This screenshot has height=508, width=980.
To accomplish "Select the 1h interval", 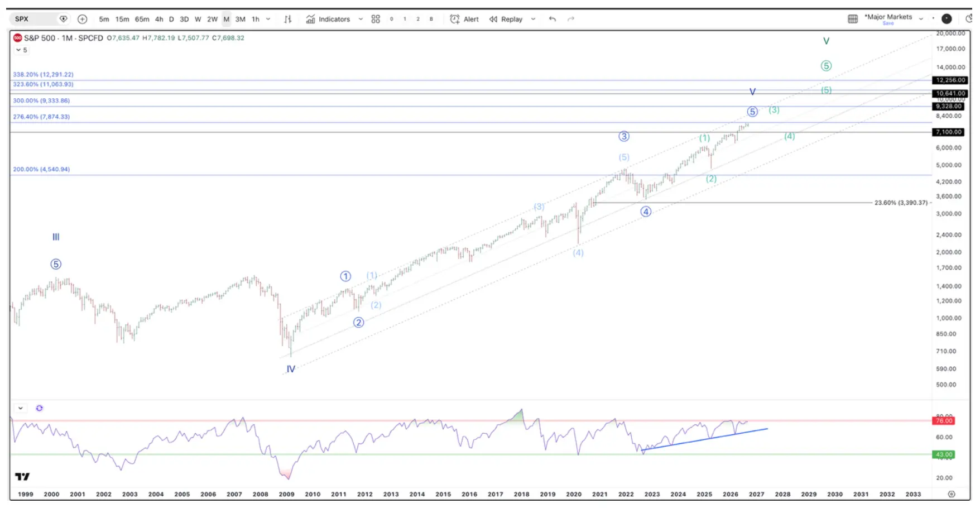I will coord(256,19).
